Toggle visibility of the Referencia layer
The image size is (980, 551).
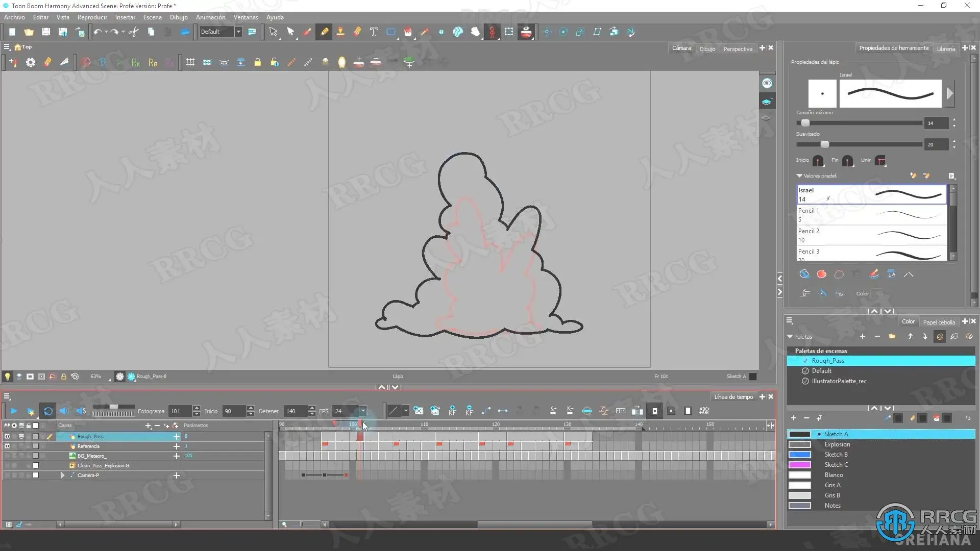tap(7, 446)
